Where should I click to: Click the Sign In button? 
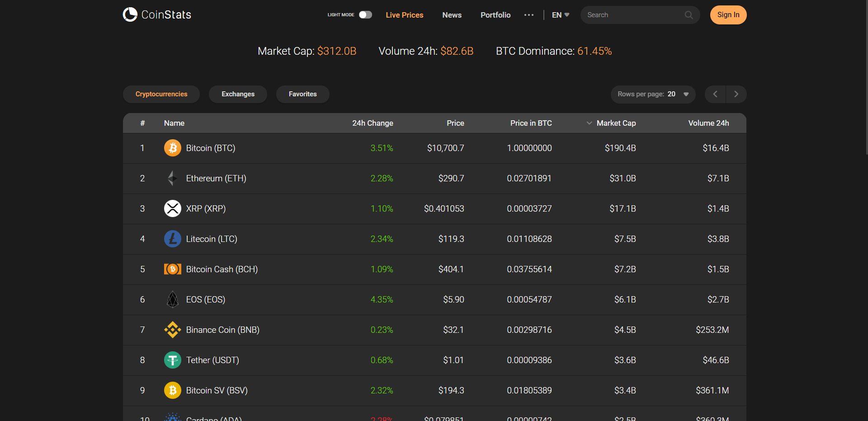728,15
